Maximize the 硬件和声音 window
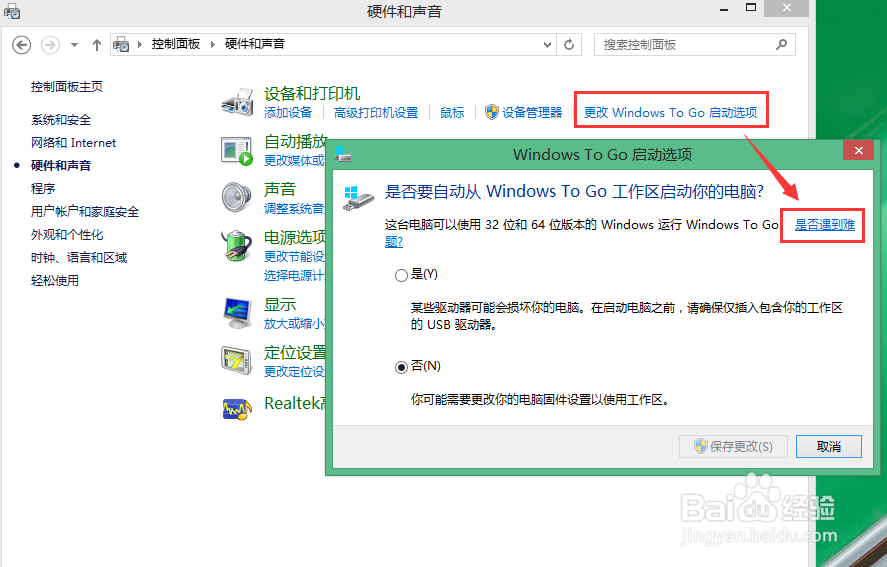 [x=751, y=8]
